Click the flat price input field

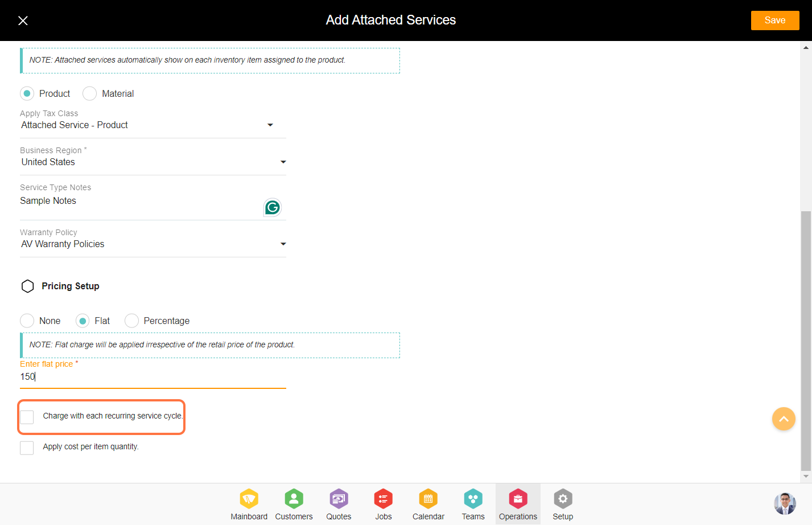153,377
